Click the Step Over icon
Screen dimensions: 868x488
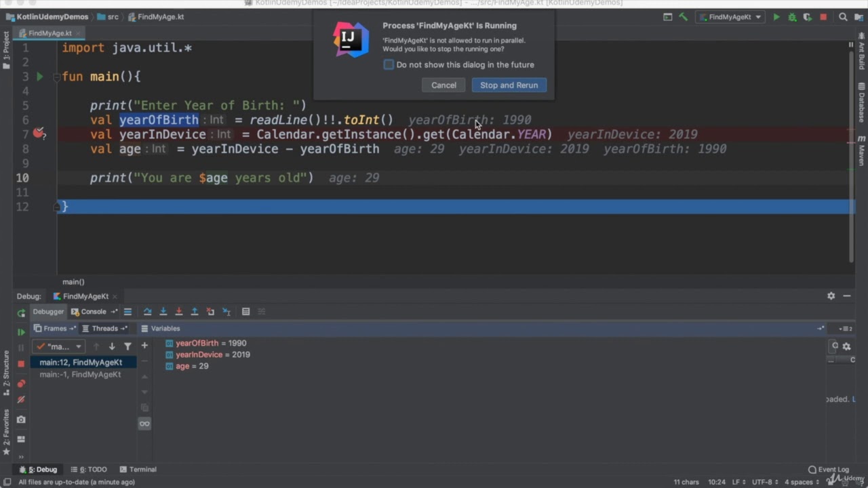point(147,312)
